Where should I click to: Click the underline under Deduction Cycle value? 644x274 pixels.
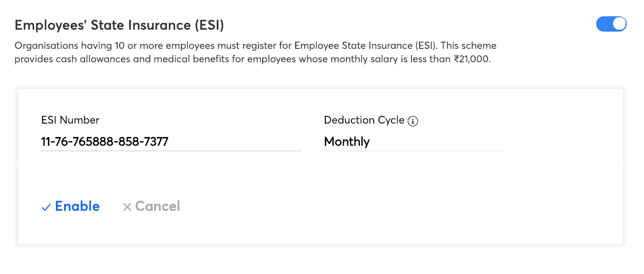(413, 151)
